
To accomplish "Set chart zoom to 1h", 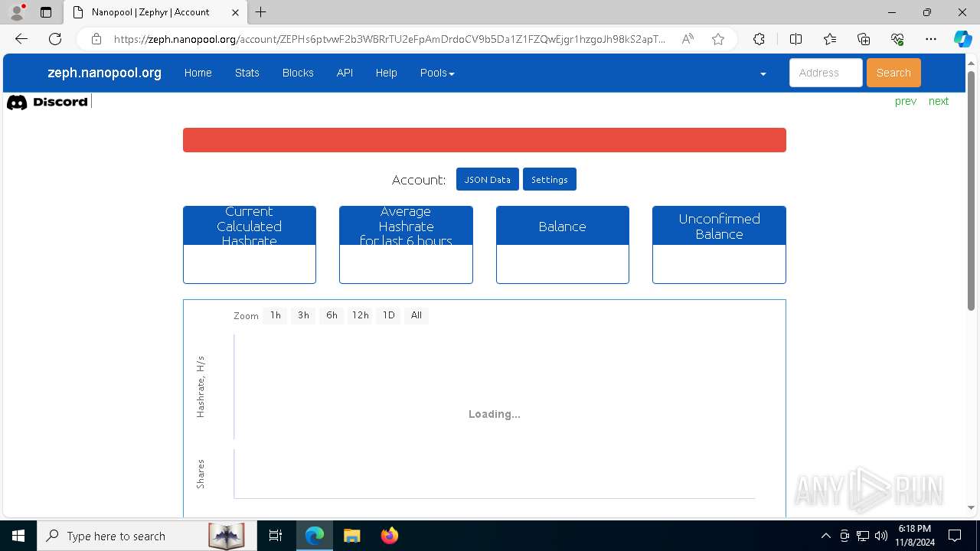I will (x=276, y=315).
